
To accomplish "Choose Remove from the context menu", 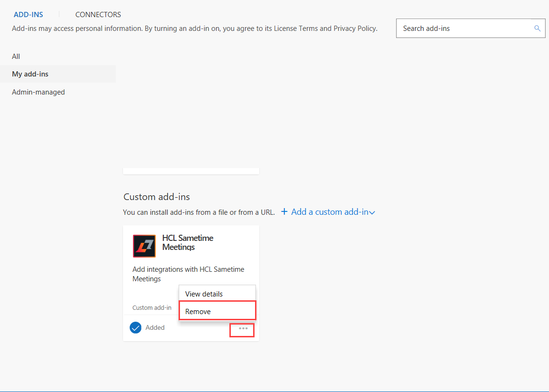I will click(218, 311).
